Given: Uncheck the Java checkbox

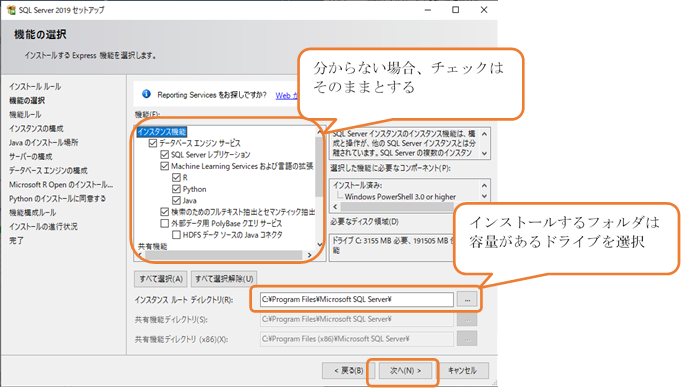Looking at the screenshot, I should click(x=176, y=200).
